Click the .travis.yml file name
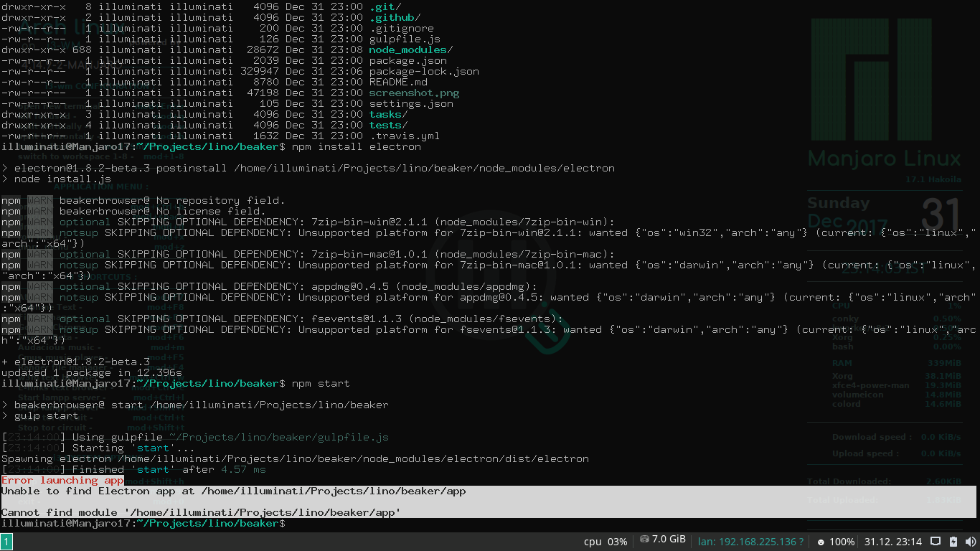The height and width of the screenshot is (551, 980). (405, 136)
